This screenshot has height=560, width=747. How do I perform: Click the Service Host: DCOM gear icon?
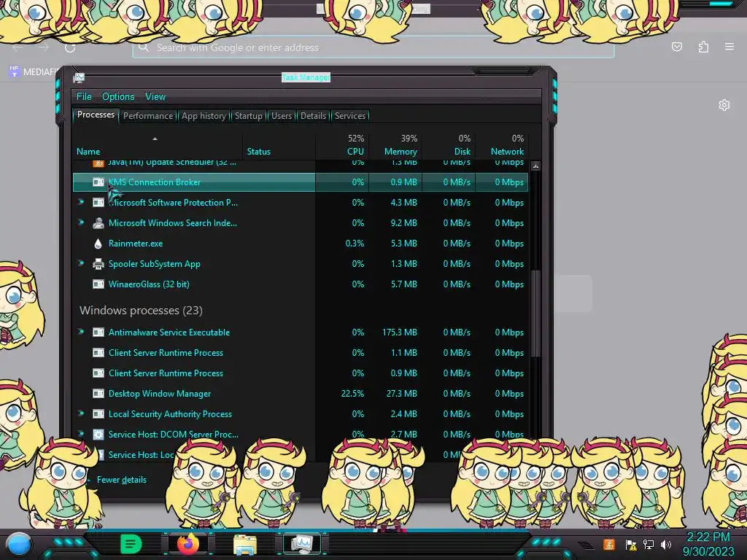pos(98,435)
